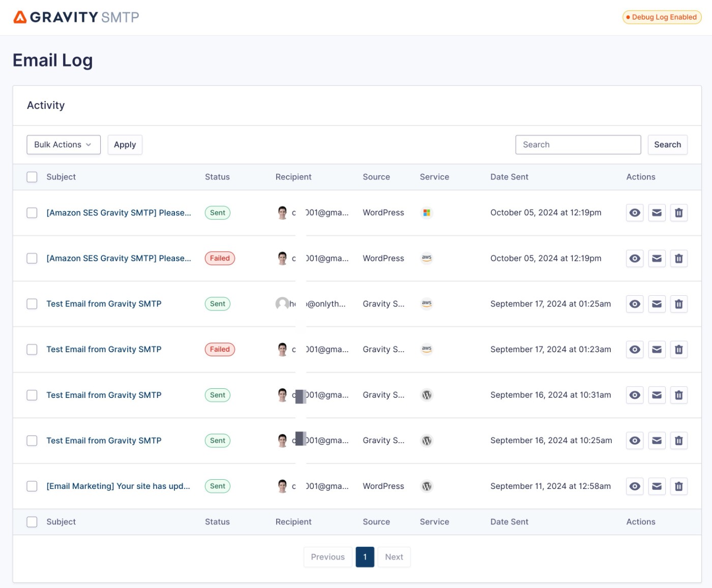Image resolution: width=712 pixels, height=588 pixels.
Task: Click the Source column header in footer
Action: [376, 522]
